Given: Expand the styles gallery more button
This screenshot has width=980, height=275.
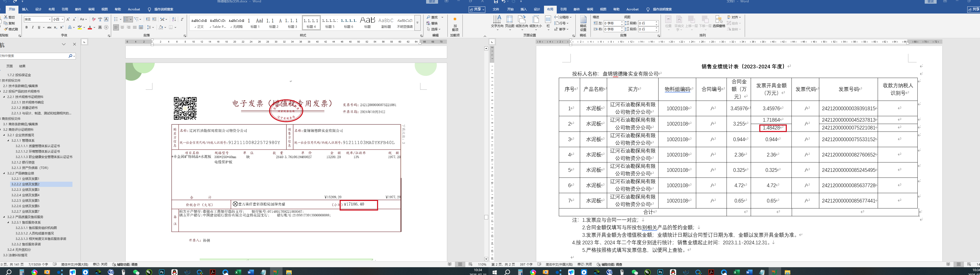Looking at the screenshot, I should point(417,23).
